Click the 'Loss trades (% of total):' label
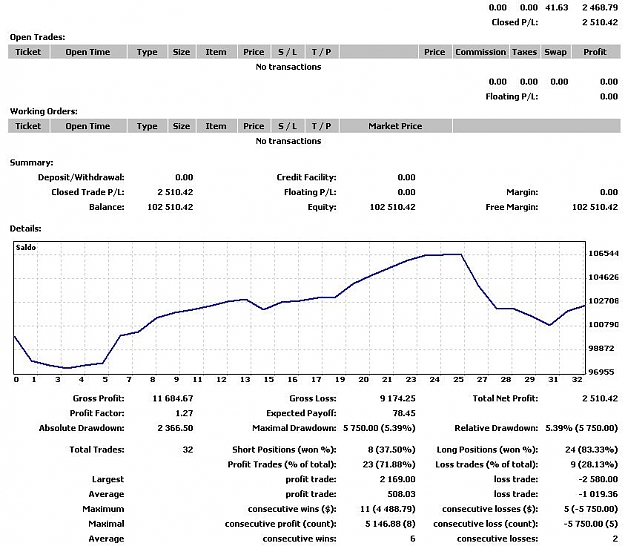 [x=486, y=465]
